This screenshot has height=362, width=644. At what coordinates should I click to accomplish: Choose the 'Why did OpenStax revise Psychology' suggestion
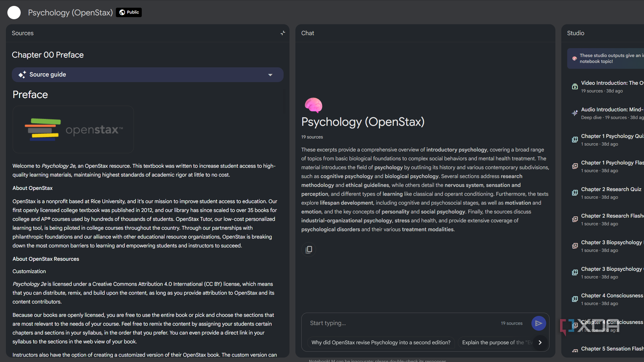click(x=381, y=342)
